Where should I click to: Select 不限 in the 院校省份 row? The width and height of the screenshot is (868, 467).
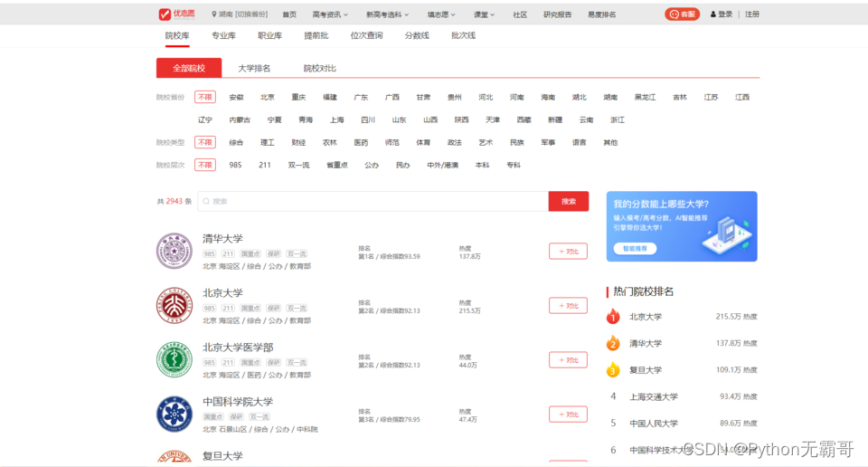(205, 97)
